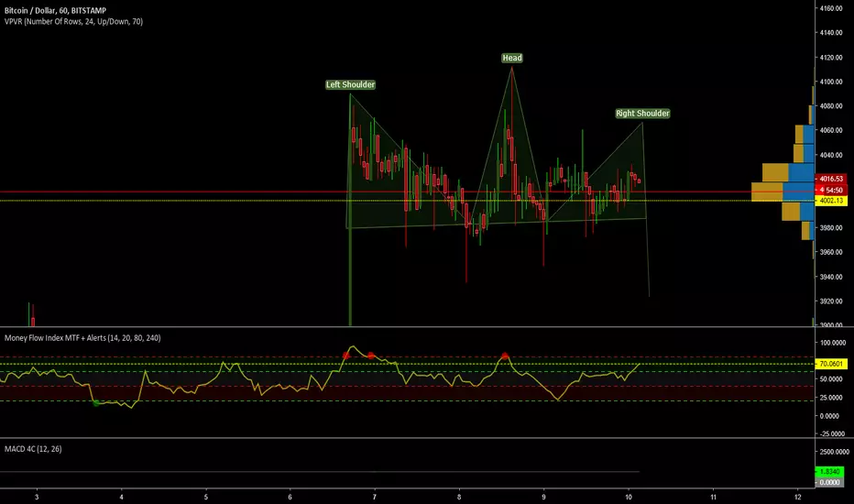Screen dimensions: 854x504
Task: Click the 4100.00 price axis label
Action: 830,82
